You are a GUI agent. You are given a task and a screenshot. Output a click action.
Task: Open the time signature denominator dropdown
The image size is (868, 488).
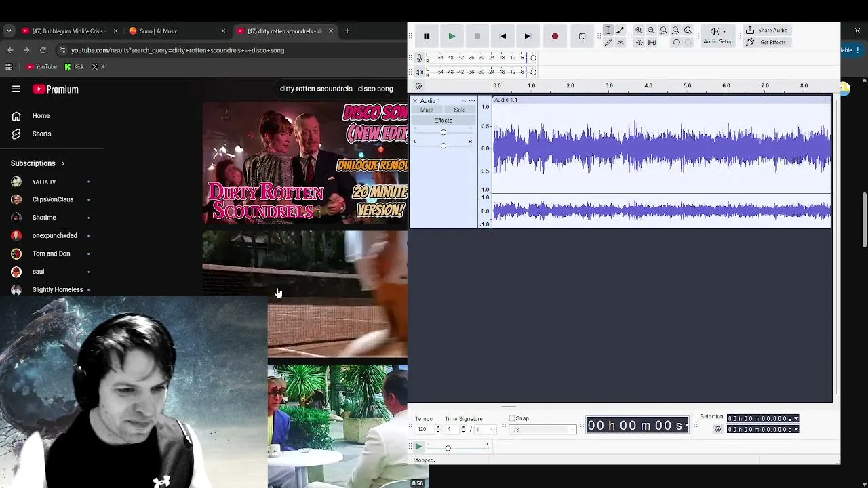486,430
